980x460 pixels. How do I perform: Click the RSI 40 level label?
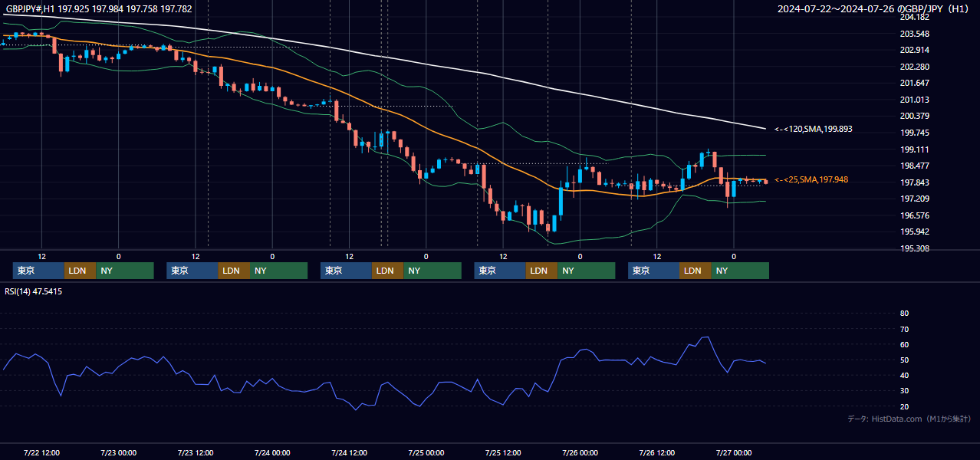pos(904,375)
